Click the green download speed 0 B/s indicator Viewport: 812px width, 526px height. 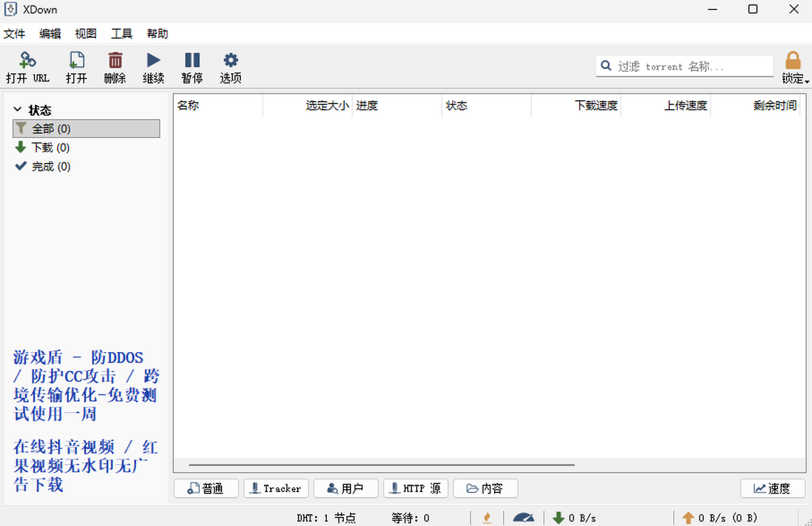(574, 518)
